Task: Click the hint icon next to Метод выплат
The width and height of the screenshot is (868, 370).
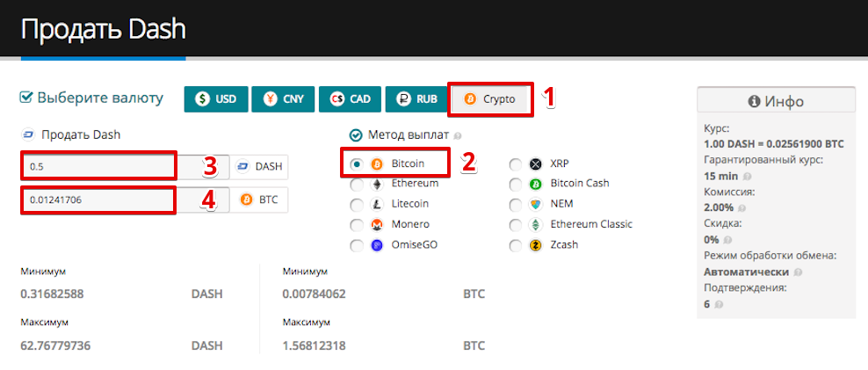Action: tap(458, 135)
